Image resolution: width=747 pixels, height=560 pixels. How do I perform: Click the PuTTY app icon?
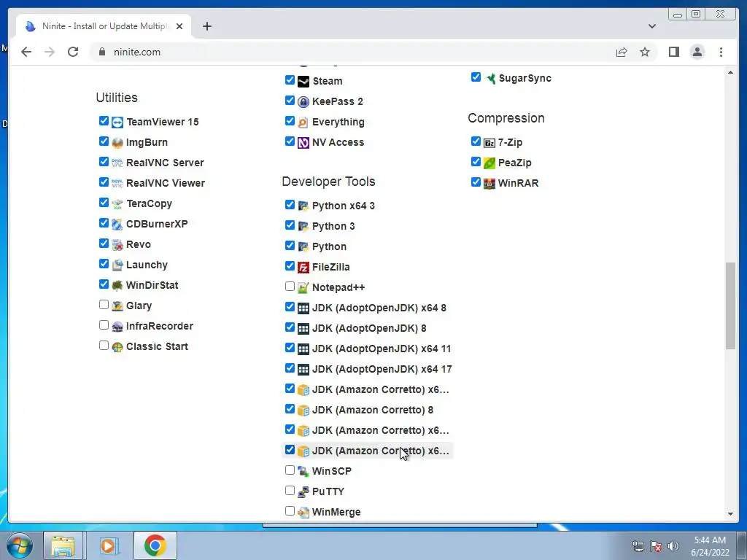point(303,492)
